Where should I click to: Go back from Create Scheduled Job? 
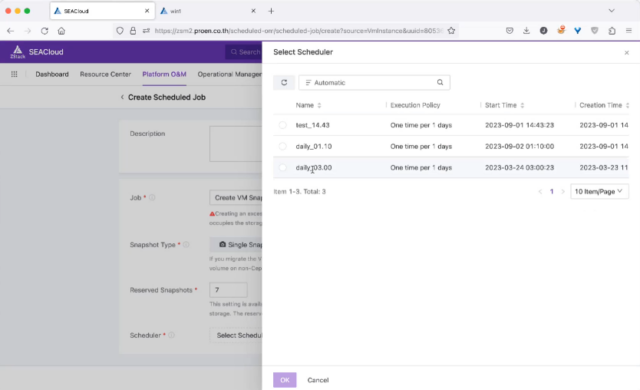click(x=122, y=97)
